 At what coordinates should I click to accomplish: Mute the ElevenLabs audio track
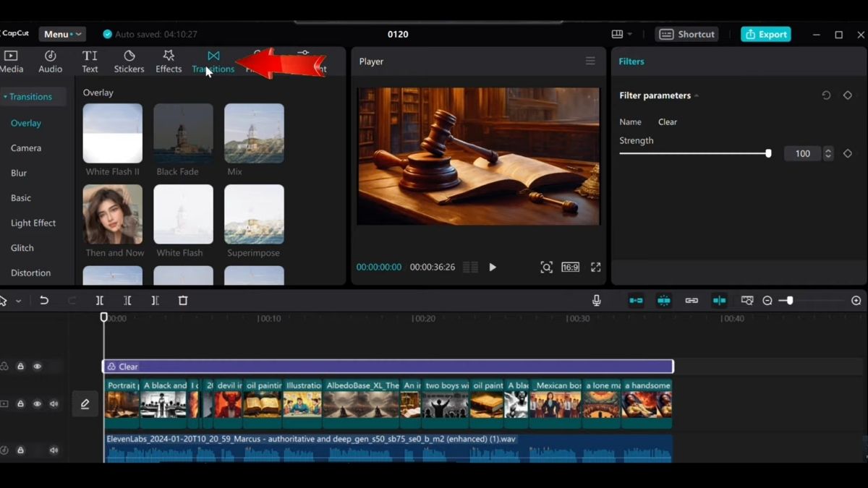(x=54, y=450)
